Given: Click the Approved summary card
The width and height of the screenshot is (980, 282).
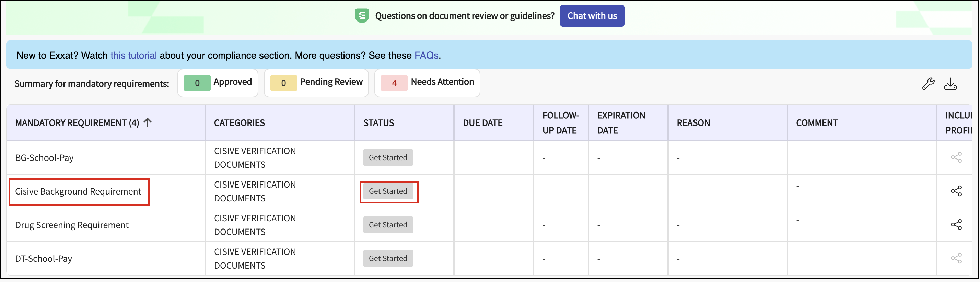Looking at the screenshot, I should [x=218, y=83].
